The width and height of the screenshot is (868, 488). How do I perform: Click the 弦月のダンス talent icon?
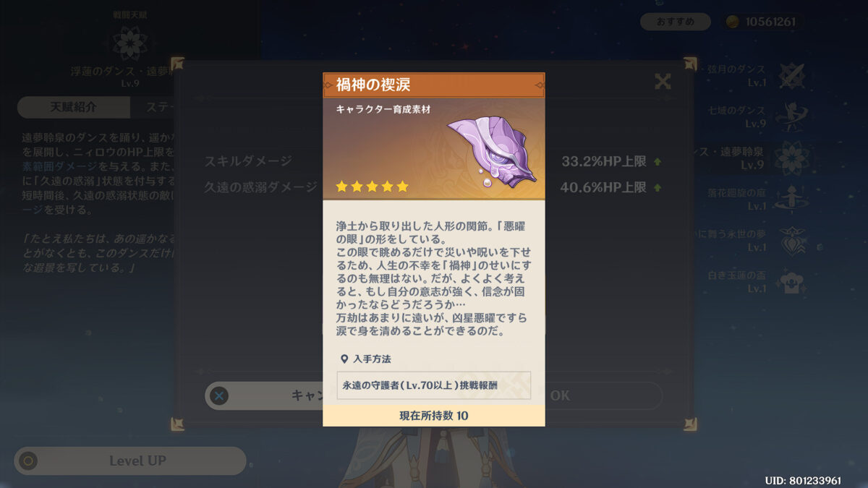pyautogui.click(x=791, y=76)
